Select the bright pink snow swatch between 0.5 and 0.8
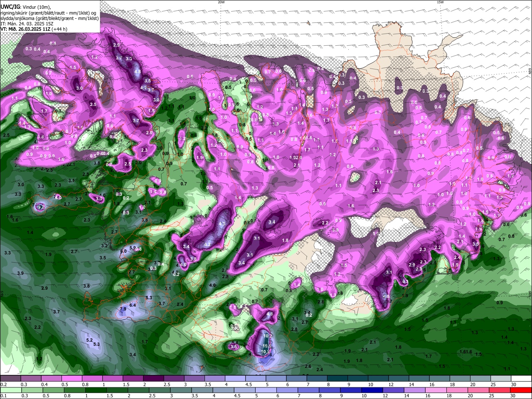532x399 pixels. point(71,379)
